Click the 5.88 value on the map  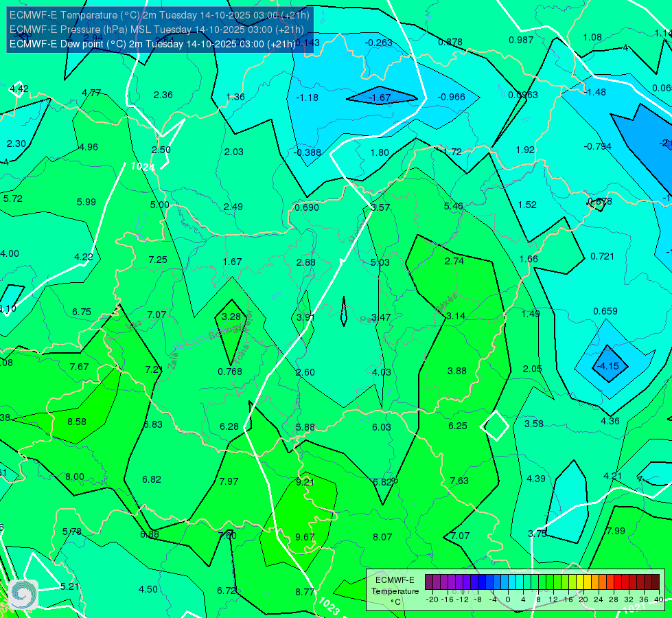click(305, 428)
